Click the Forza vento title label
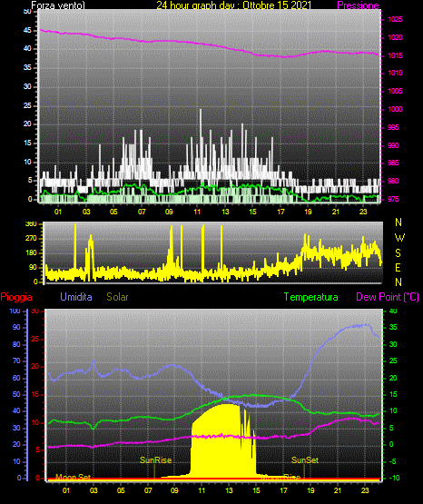The width and height of the screenshot is (423, 504). point(58,5)
